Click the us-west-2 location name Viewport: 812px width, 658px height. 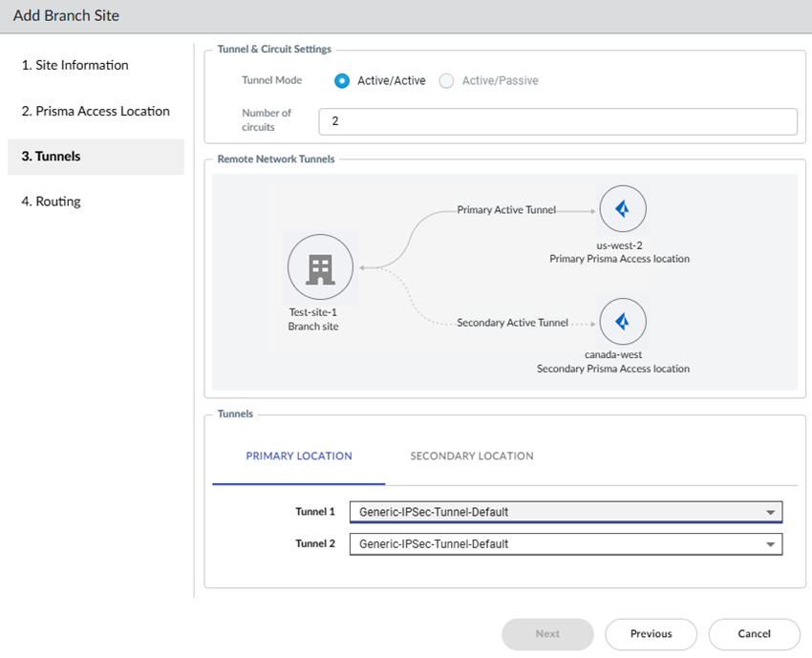point(619,245)
